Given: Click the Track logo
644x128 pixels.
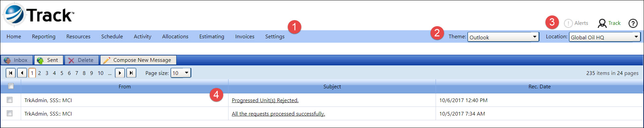Looking at the screenshot, I should click(x=39, y=15).
